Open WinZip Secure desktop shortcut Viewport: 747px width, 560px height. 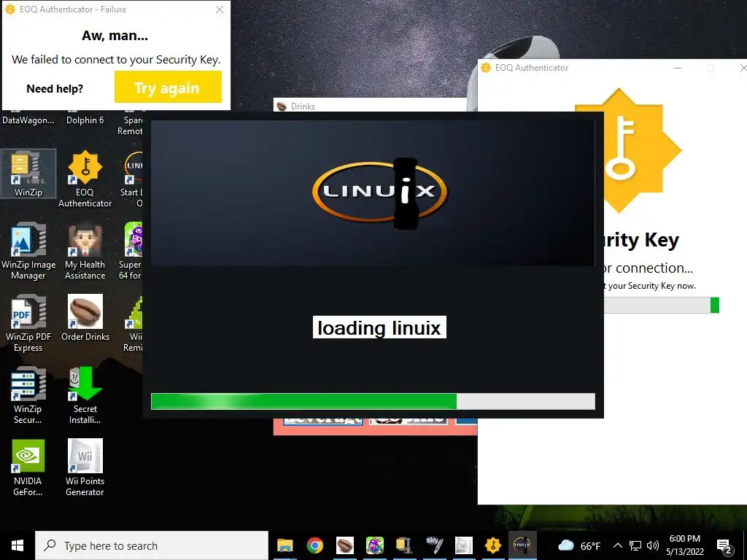click(28, 395)
